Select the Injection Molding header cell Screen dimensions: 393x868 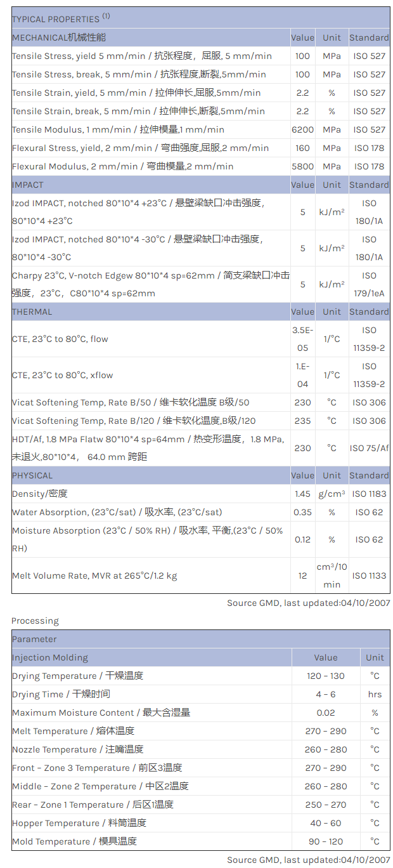point(50,657)
